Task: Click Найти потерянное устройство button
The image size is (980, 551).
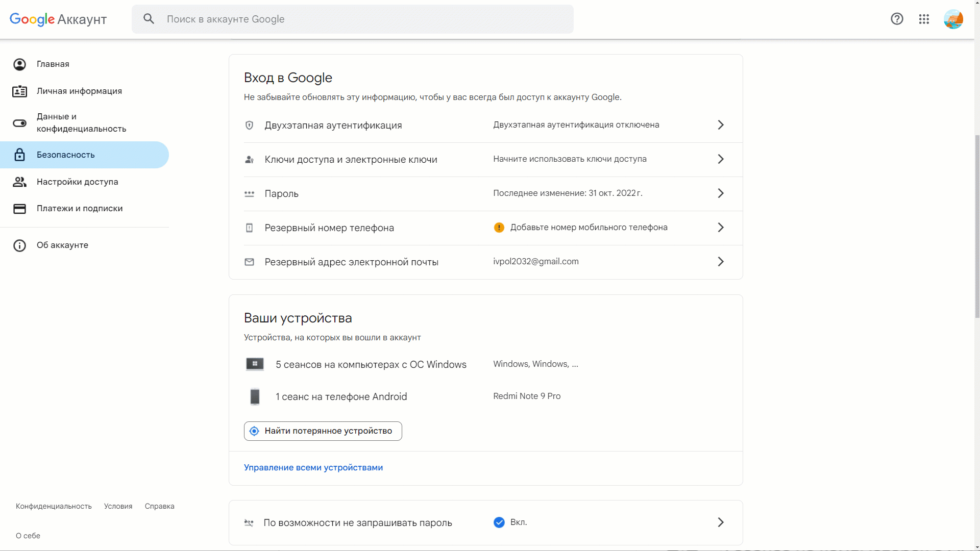Action: 323,431
